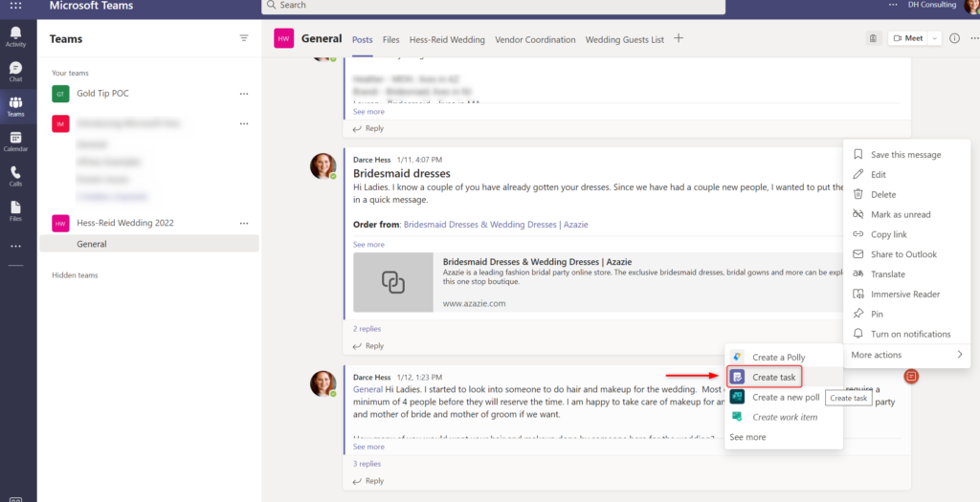Choose Create work item
Screen dimensions: 980x502
(784, 417)
